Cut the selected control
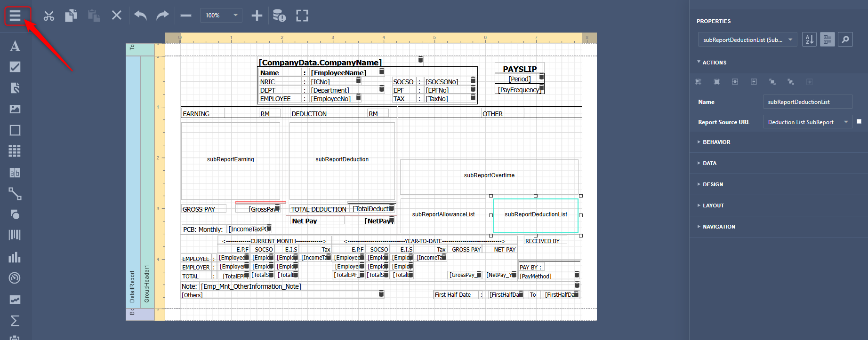This screenshot has width=868, height=340. tap(49, 16)
